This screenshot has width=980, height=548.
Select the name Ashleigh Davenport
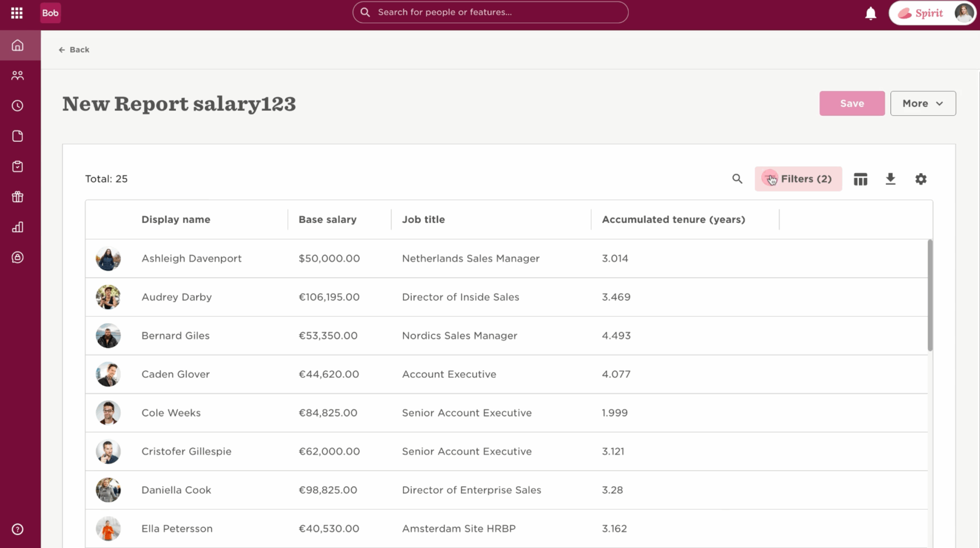[191, 258]
